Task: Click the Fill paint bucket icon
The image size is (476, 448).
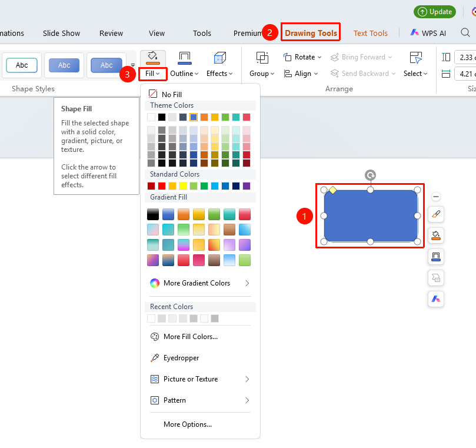Action: click(x=153, y=58)
